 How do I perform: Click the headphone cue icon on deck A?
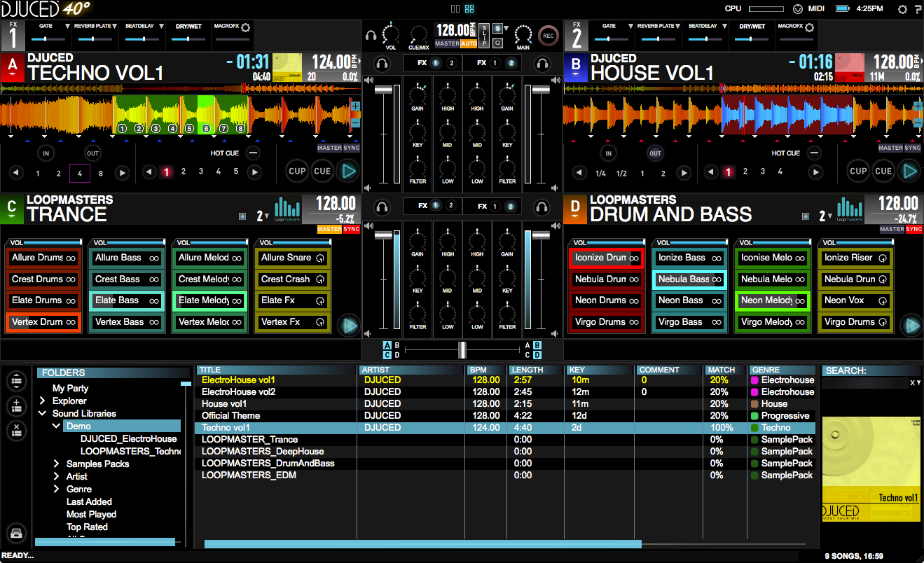click(380, 63)
